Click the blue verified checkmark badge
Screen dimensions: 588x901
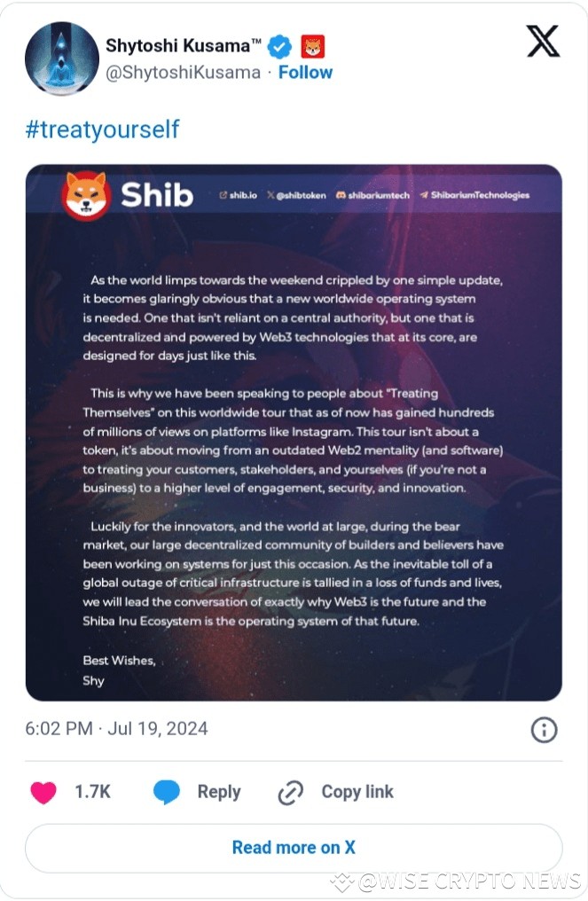tap(278, 47)
